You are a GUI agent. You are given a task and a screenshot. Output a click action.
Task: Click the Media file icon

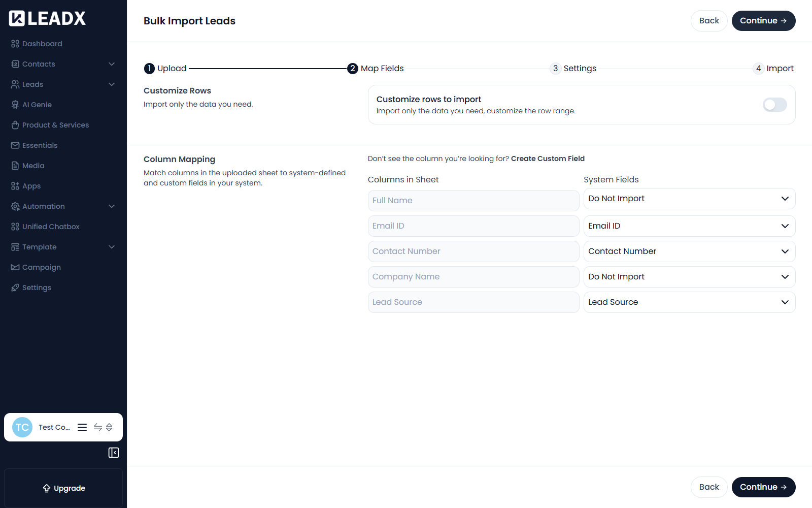15,166
